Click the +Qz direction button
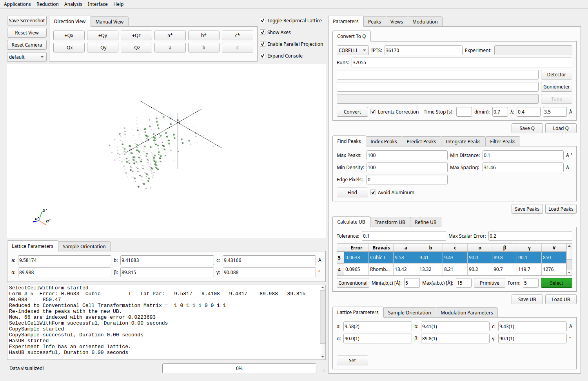Image resolution: width=588 pixels, height=381 pixels. click(136, 36)
